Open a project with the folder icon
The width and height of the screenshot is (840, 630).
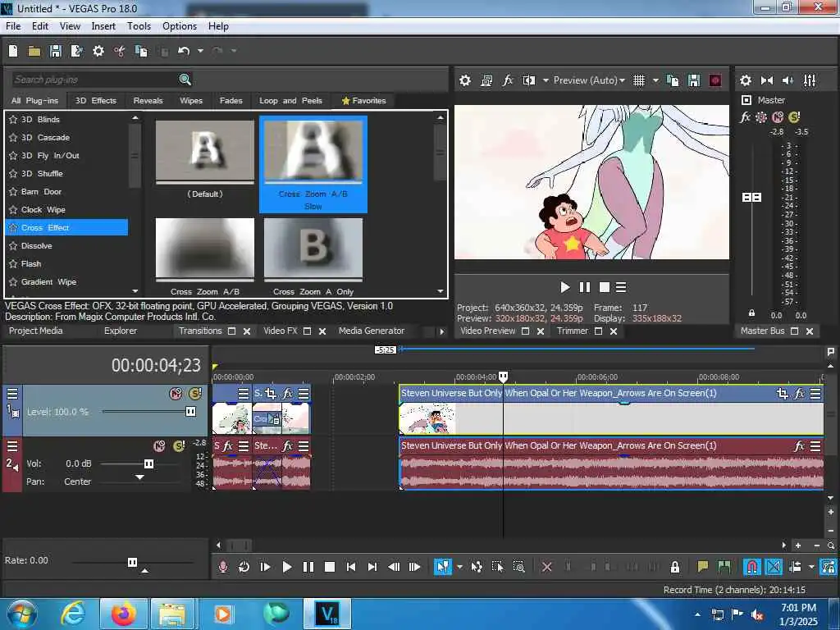34,51
